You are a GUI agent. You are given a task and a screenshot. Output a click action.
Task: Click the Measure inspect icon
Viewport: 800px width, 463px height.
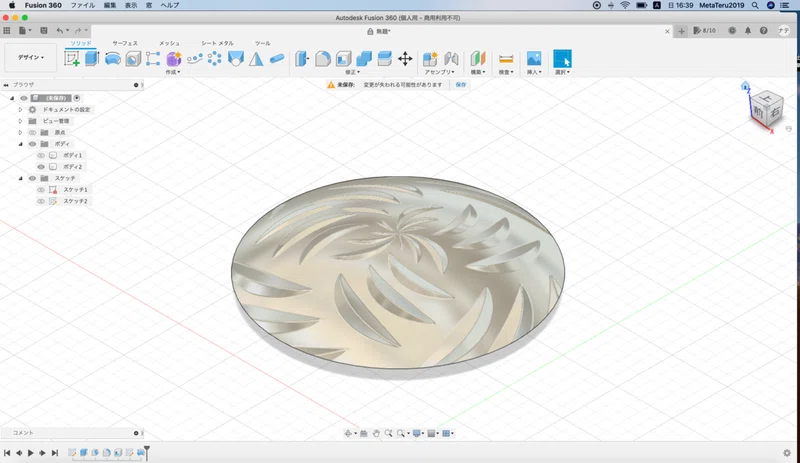(506, 59)
